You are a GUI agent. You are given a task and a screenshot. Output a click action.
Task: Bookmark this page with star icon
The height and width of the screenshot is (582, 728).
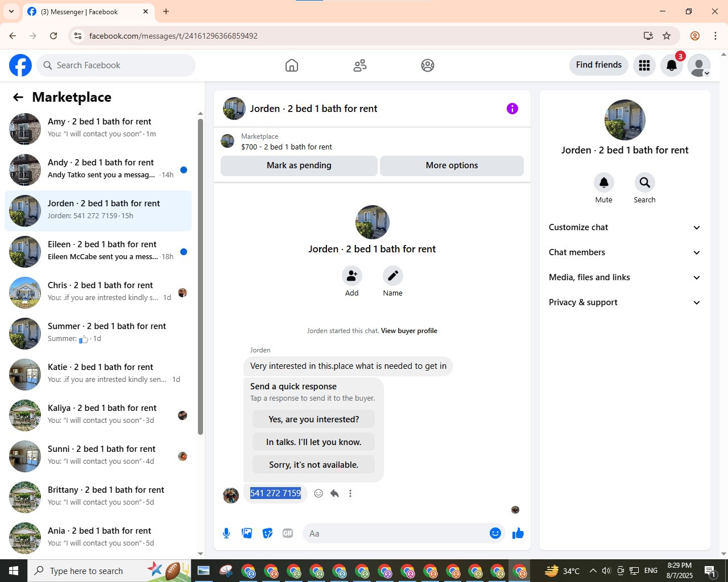(667, 36)
